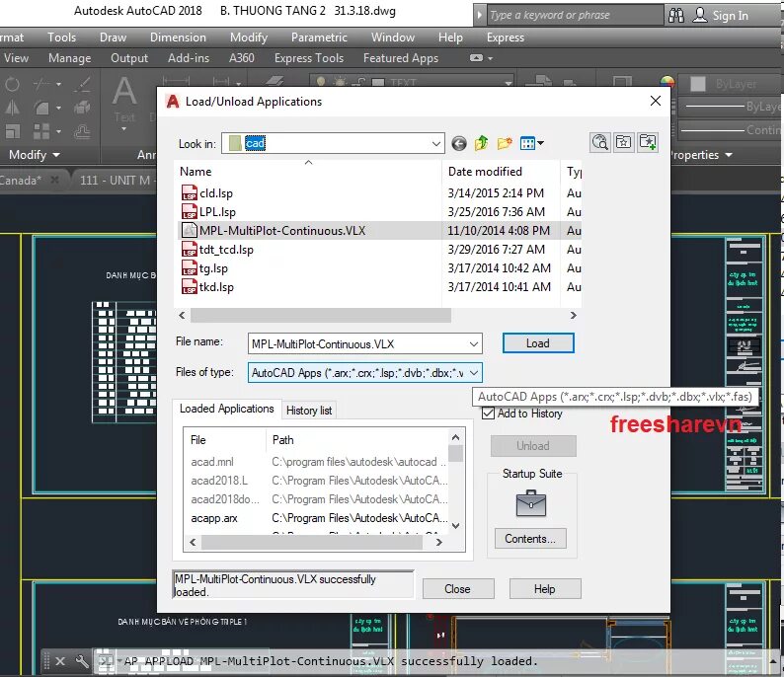Open the Parametric menu
The image size is (784, 677).
click(320, 38)
